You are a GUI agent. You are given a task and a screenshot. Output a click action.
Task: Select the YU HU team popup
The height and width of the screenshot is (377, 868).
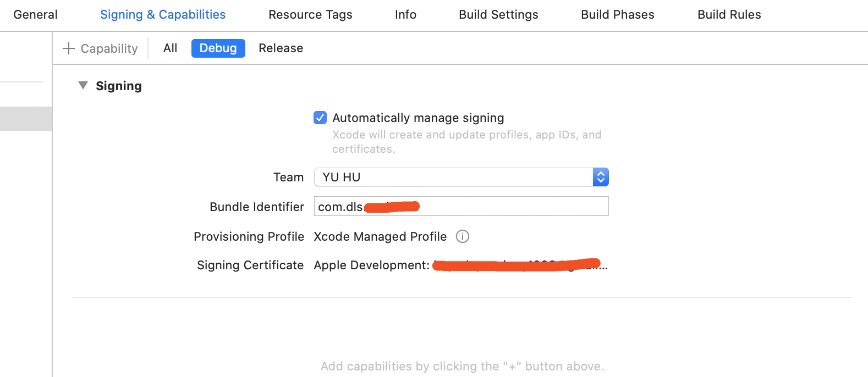(x=461, y=177)
